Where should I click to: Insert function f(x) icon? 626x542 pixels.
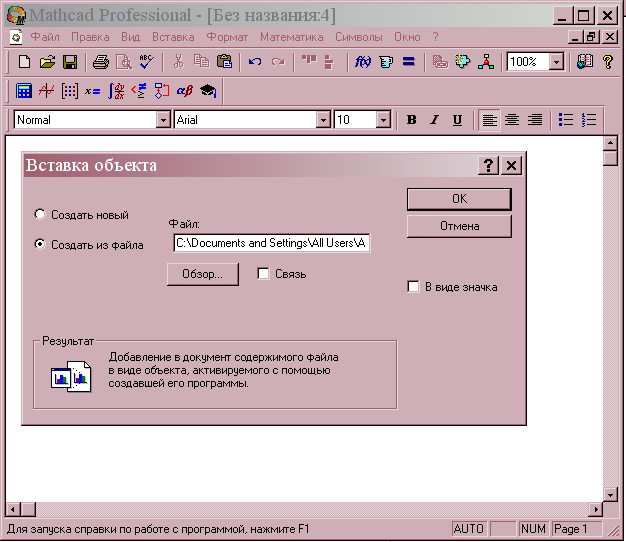[x=363, y=62]
